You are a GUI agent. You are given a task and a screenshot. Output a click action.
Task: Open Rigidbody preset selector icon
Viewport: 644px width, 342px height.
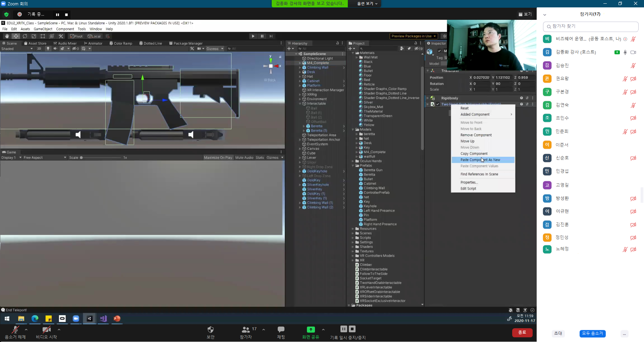coord(527,98)
